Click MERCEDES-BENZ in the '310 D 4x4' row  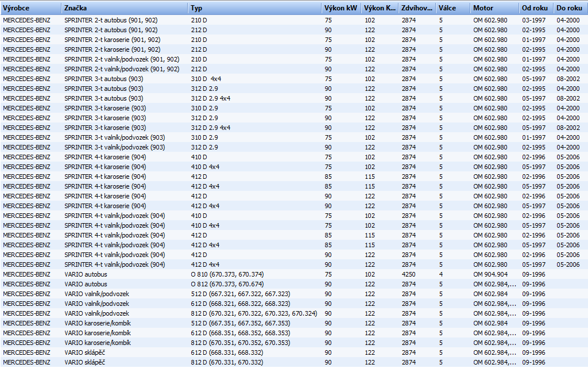pyautogui.click(x=26, y=79)
